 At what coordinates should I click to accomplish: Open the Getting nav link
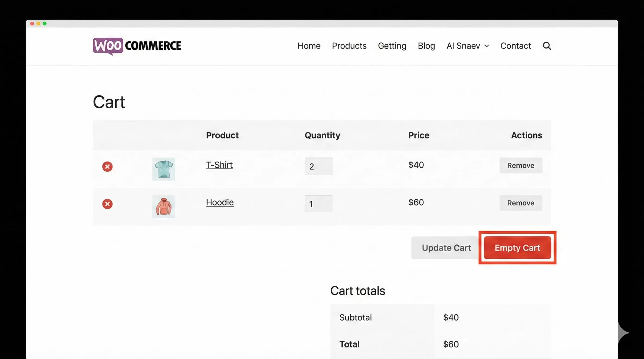click(392, 46)
